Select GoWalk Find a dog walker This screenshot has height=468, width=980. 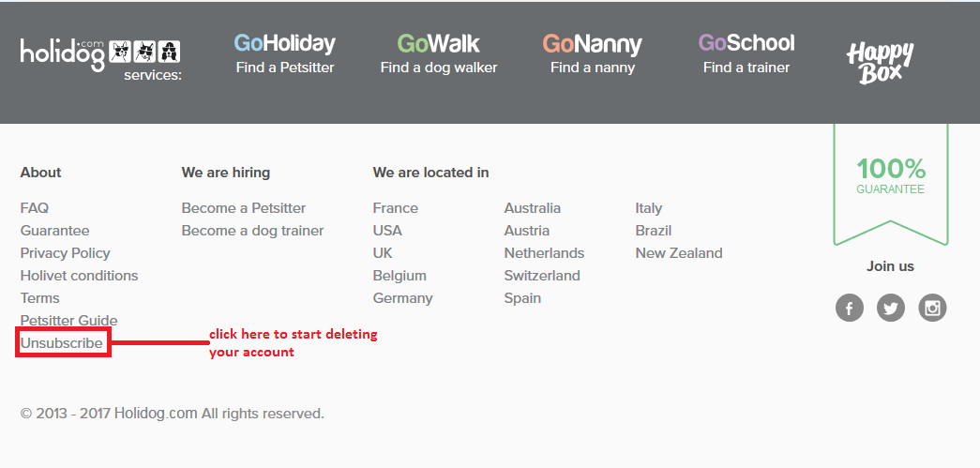(x=438, y=54)
